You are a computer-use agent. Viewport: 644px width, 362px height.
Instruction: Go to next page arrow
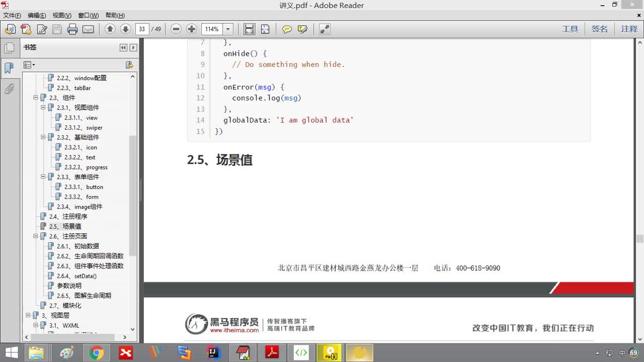point(126,29)
